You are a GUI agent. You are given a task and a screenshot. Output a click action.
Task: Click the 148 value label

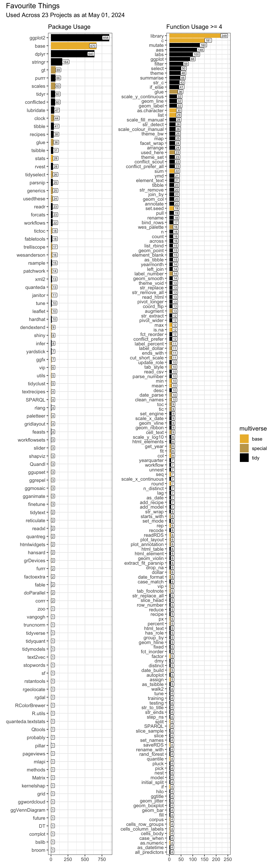(201, 50)
